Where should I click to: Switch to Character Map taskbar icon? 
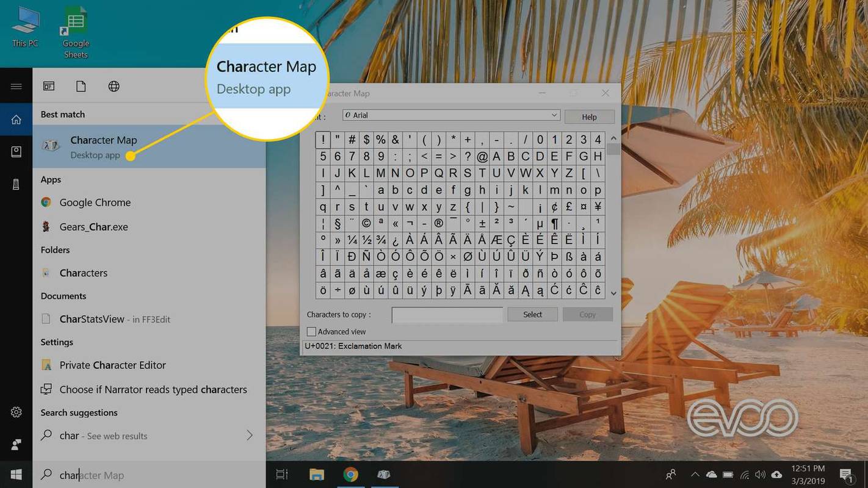tap(385, 475)
